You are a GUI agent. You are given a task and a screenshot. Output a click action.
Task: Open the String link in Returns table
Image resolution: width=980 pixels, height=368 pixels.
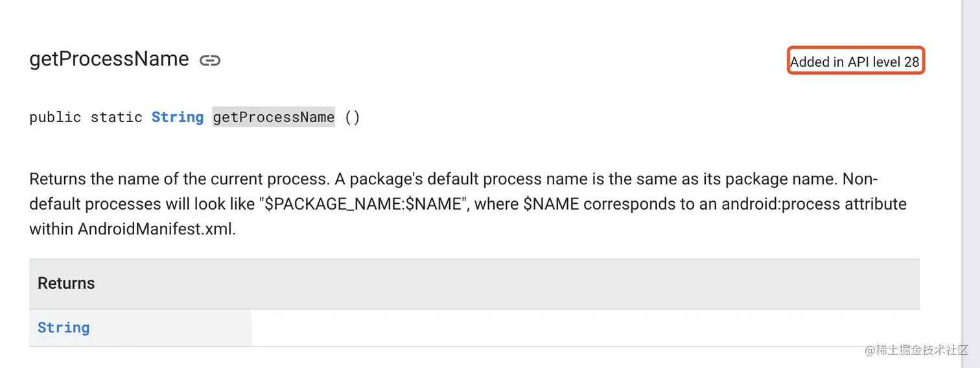point(64,328)
